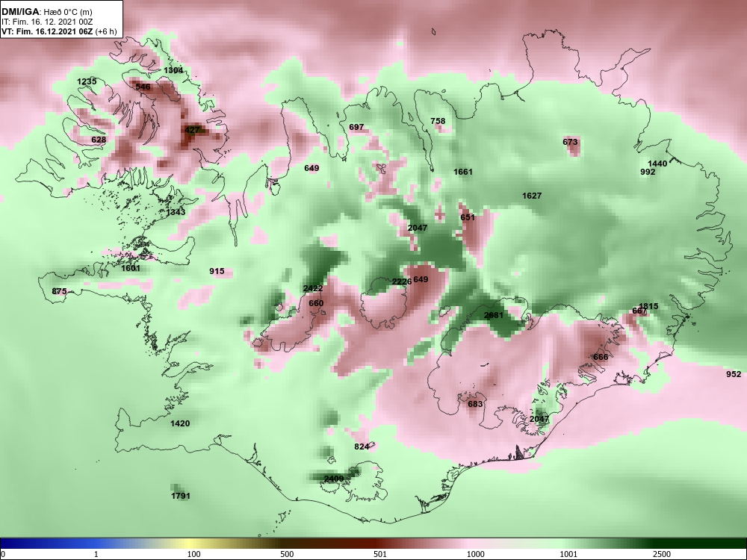Select the 1815 map value
The height and width of the screenshot is (560, 747).
point(648,306)
